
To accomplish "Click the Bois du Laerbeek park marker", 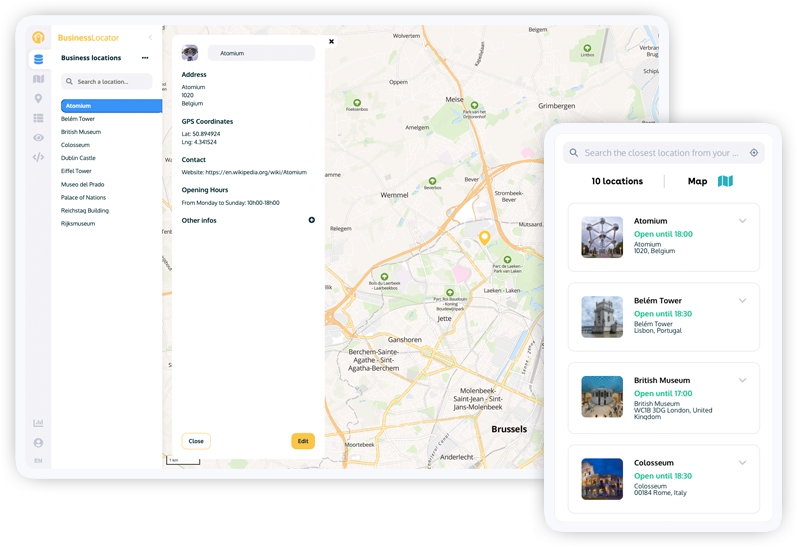I will tap(384, 277).
